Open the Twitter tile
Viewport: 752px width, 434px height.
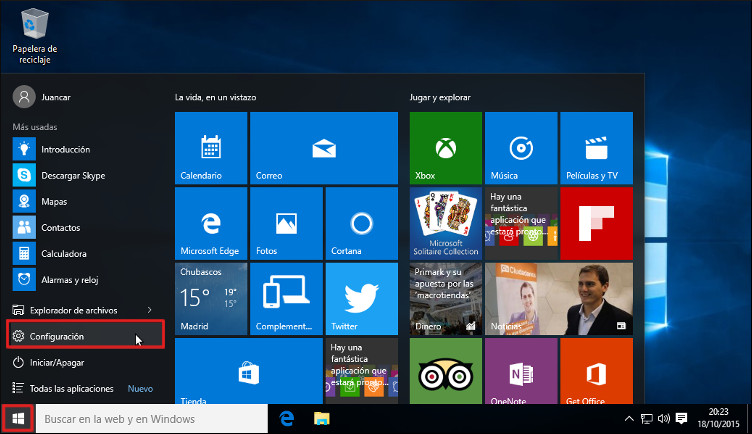click(x=362, y=299)
